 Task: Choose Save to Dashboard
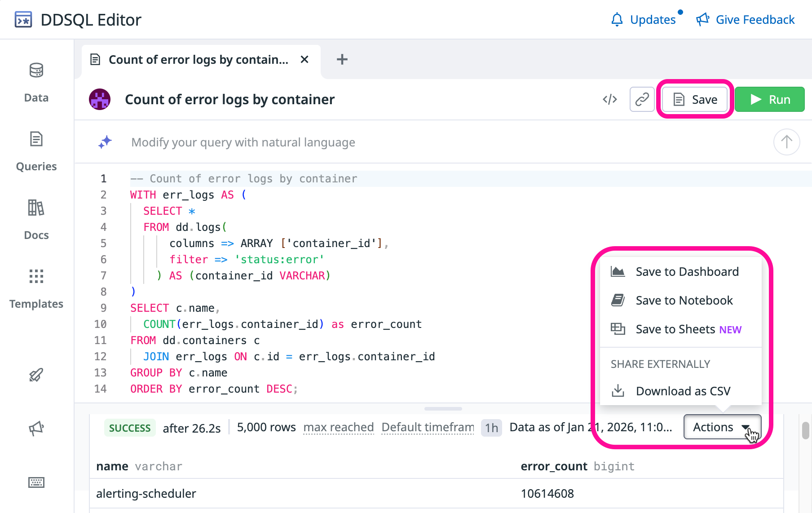pyautogui.click(x=687, y=272)
